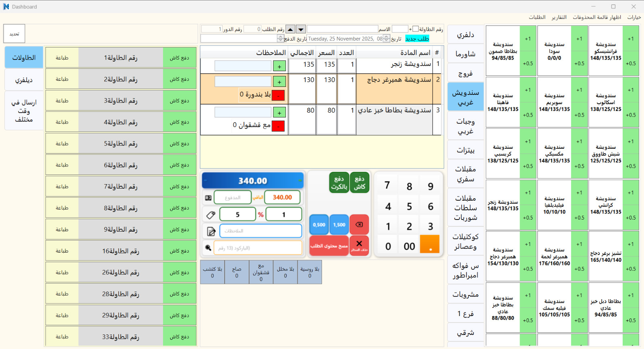
Task: Select the مشروبات category
Action: click(x=465, y=294)
